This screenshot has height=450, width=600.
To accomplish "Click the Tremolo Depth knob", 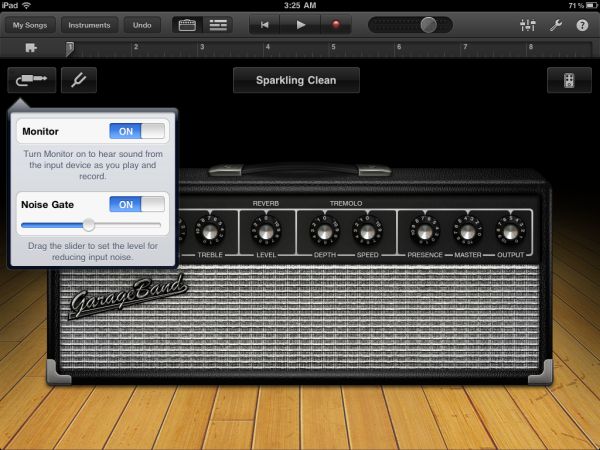I will tap(324, 231).
